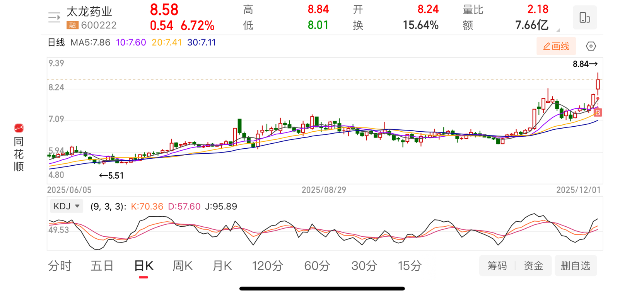Screen dimensions: 644x297
Task: Click the latest red candlestick on chart
Action: (598, 84)
